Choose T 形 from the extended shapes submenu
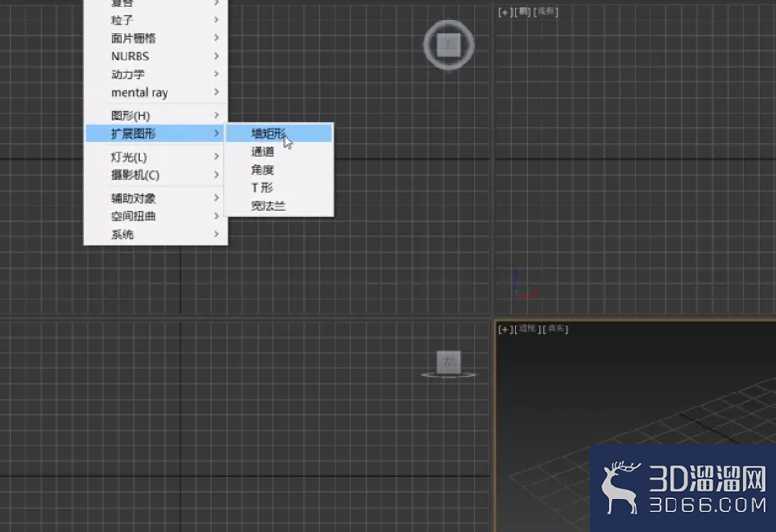Image resolution: width=776 pixels, height=532 pixels. coord(279,188)
